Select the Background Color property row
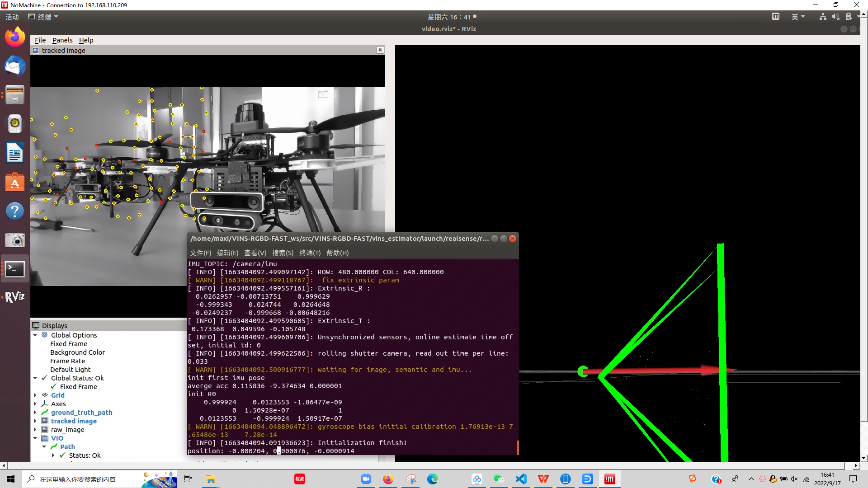Image resolution: width=868 pixels, height=488 pixels. [x=77, y=352]
